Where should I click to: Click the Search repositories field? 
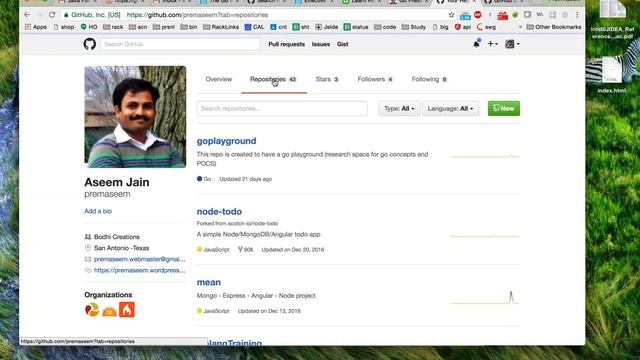282,109
